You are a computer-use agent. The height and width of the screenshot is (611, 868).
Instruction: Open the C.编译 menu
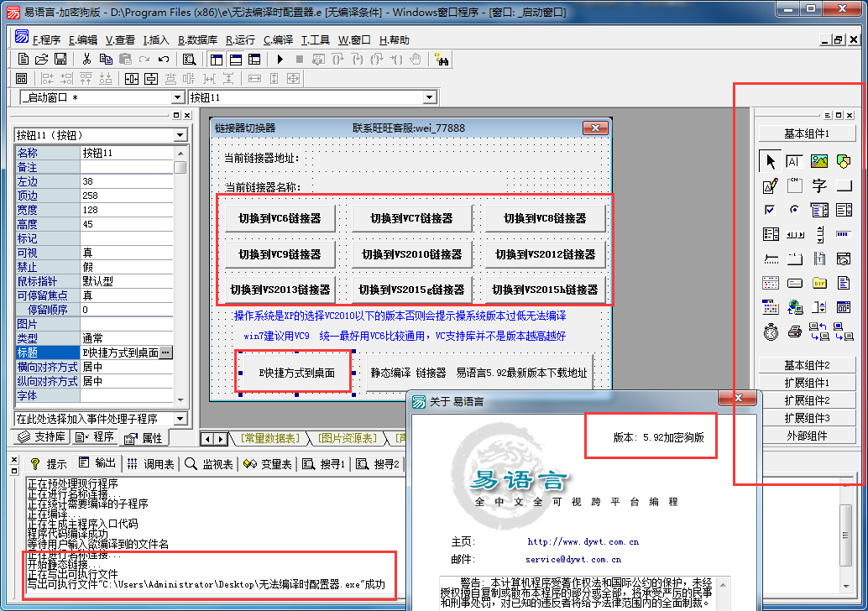(x=279, y=39)
